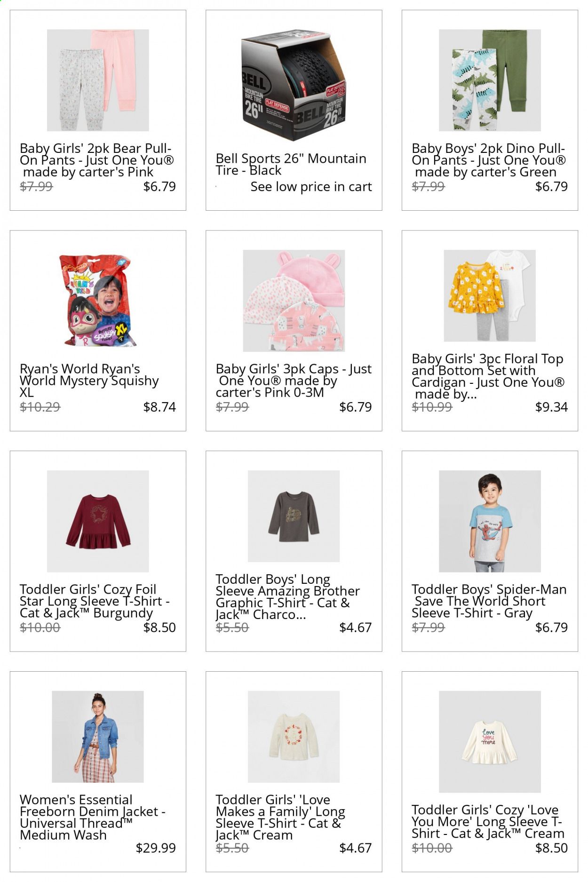Open the Baby Girls' 3pk Caps title
588x882 pixels.
point(294,381)
